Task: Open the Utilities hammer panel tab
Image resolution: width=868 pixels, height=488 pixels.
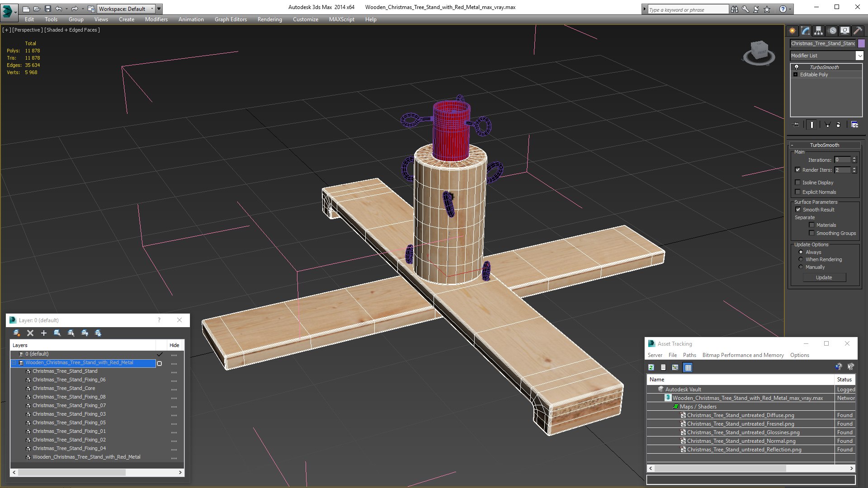Action: pos(858,31)
